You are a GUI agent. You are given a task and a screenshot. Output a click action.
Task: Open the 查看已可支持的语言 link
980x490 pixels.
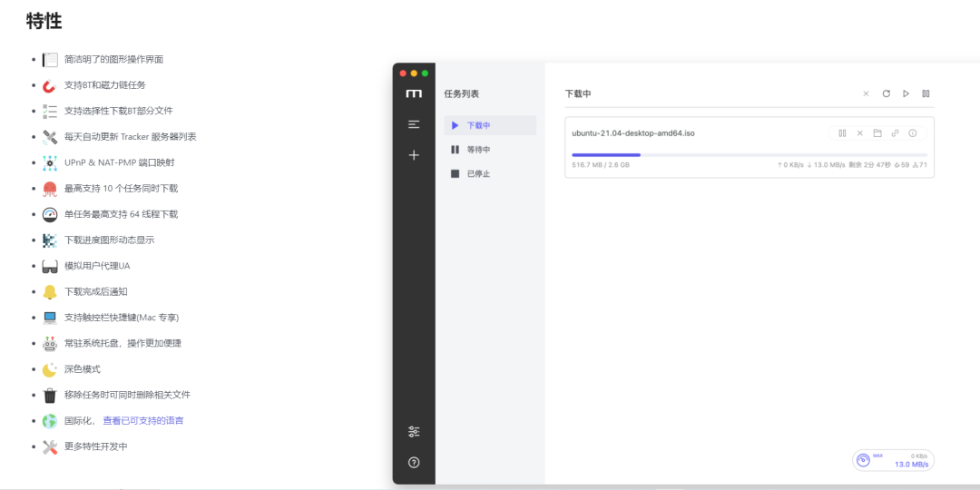pos(143,421)
